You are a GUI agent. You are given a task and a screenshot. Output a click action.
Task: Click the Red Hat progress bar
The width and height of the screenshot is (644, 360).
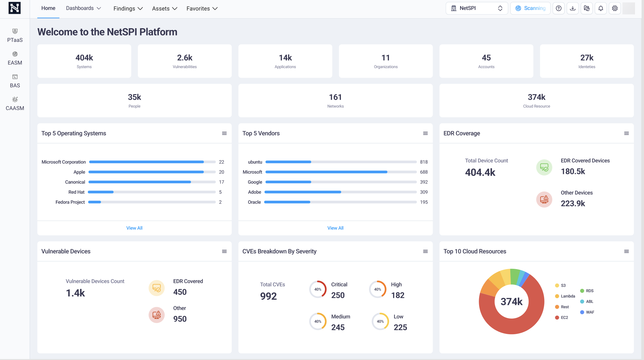coord(152,192)
